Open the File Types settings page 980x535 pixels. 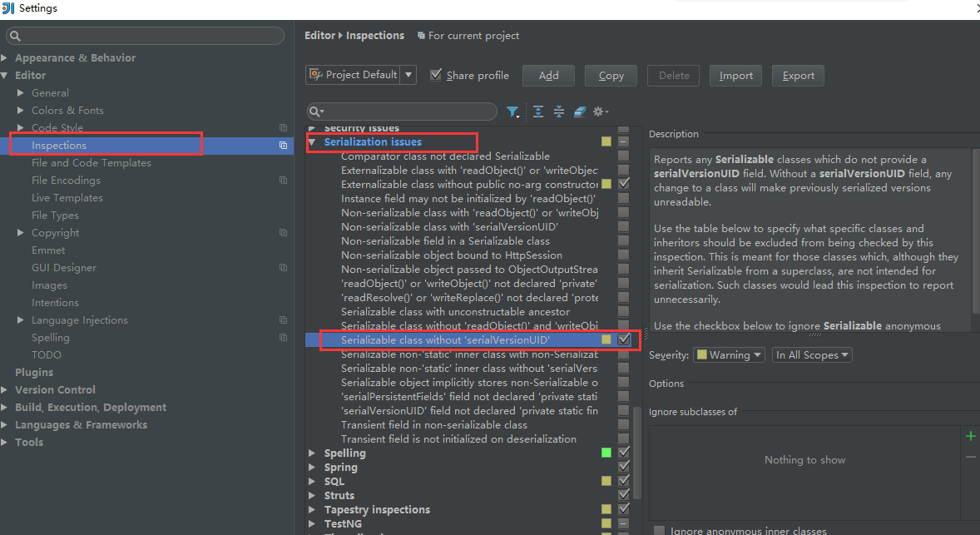coord(55,215)
